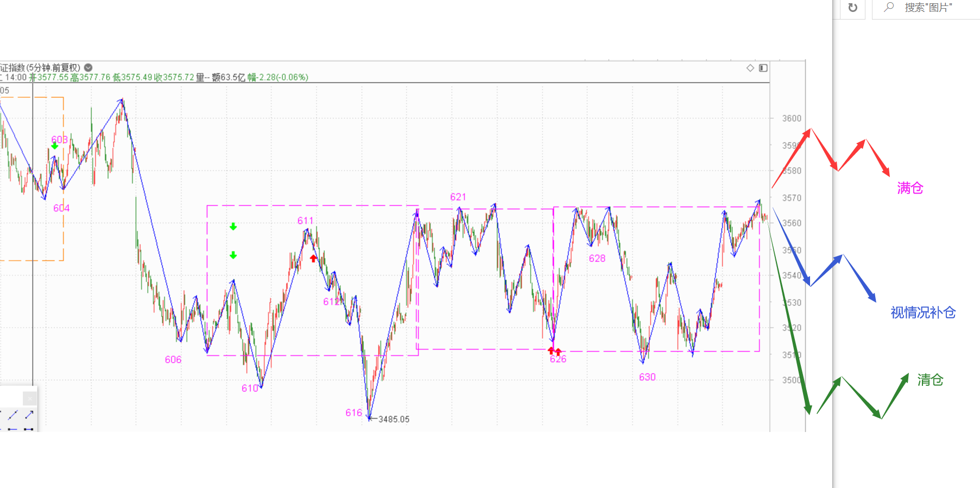Click the green down arrow near 603
Image resolution: width=980 pixels, height=488 pixels.
(x=55, y=146)
